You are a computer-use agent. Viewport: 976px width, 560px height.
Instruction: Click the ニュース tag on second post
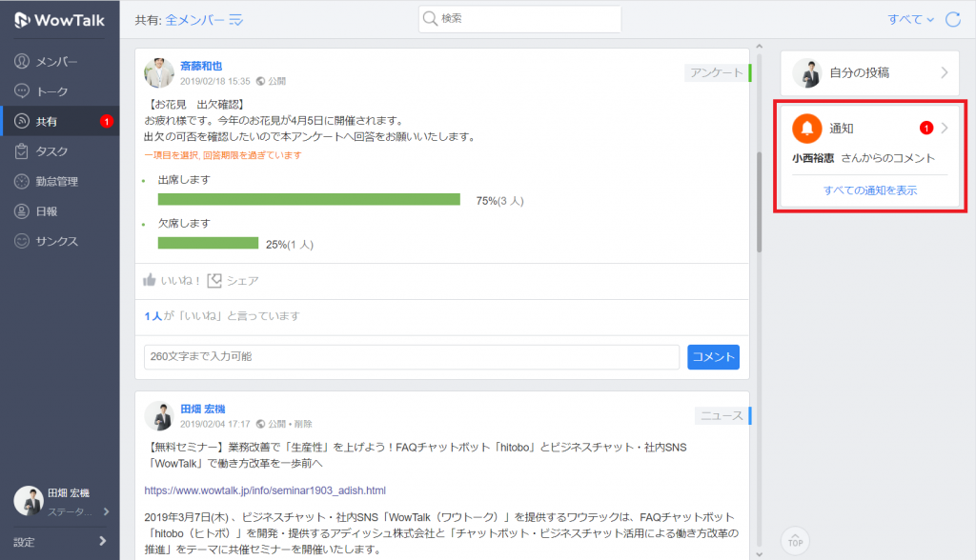722,415
